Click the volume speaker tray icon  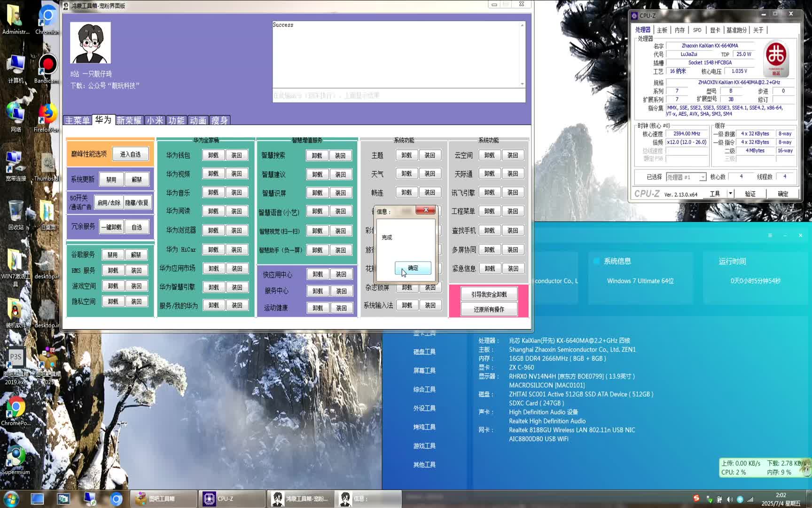tap(729, 500)
